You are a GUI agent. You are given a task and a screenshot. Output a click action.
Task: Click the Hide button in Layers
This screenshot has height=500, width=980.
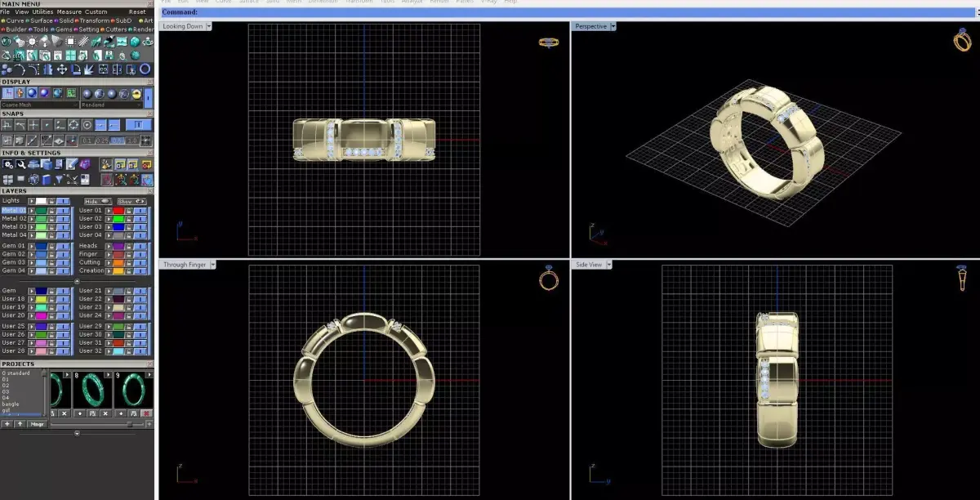click(x=98, y=201)
